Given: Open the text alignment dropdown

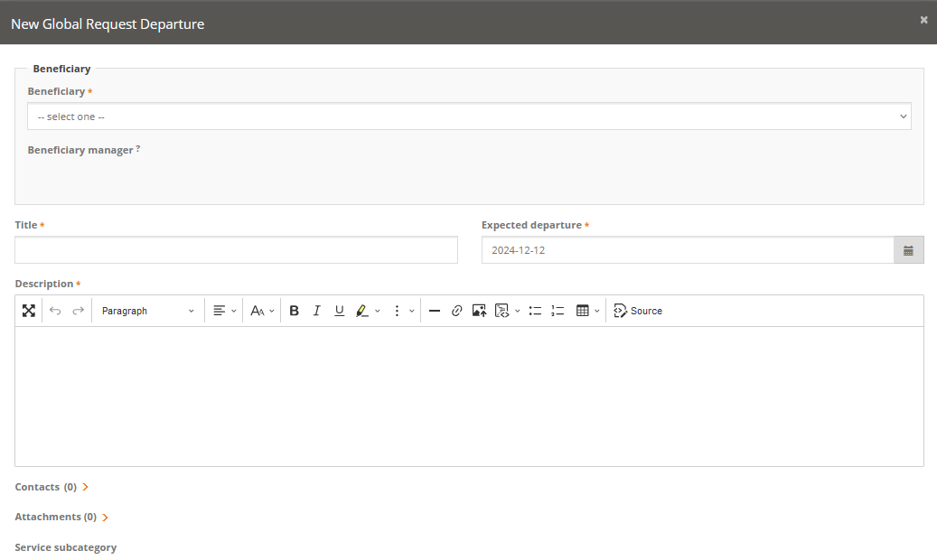Looking at the screenshot, I should [x=224, y=311].
